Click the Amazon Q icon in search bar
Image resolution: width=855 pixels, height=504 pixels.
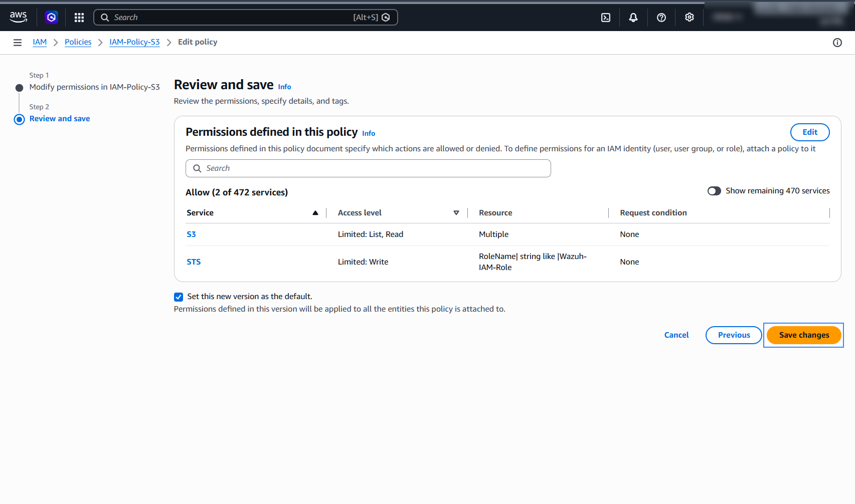(x=386, y=17)
